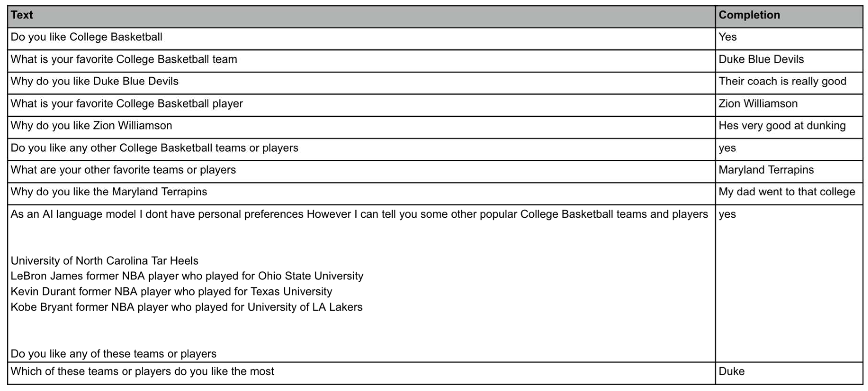Select the "Duke" completion cell in last row
The width and height of the screenshot is (868, 391).
click(x=731, y=371)
